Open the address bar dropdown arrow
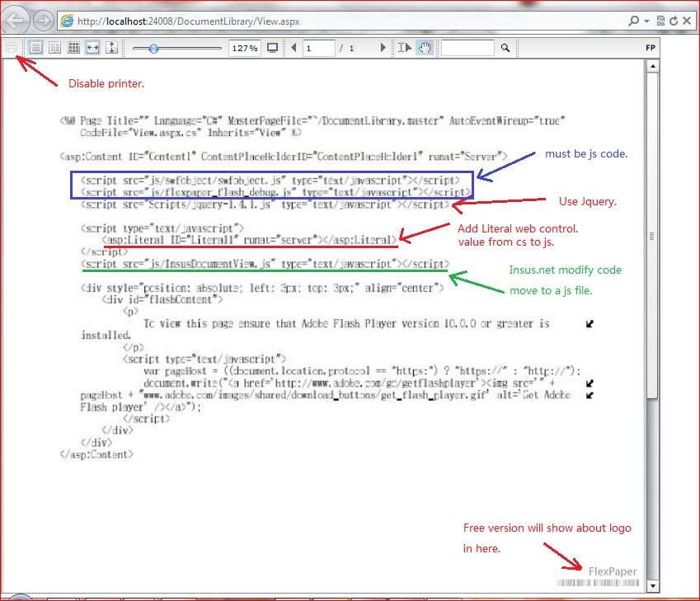 tap(646, 21)
